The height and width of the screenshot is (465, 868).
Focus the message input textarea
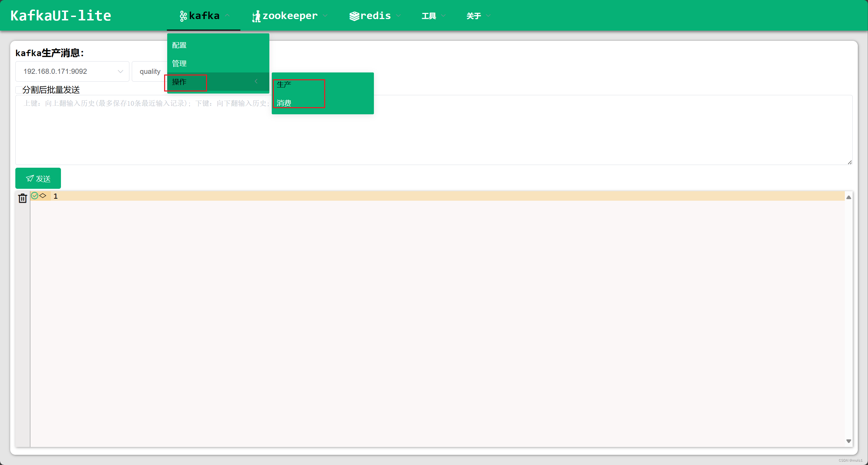tap(434, 130)
